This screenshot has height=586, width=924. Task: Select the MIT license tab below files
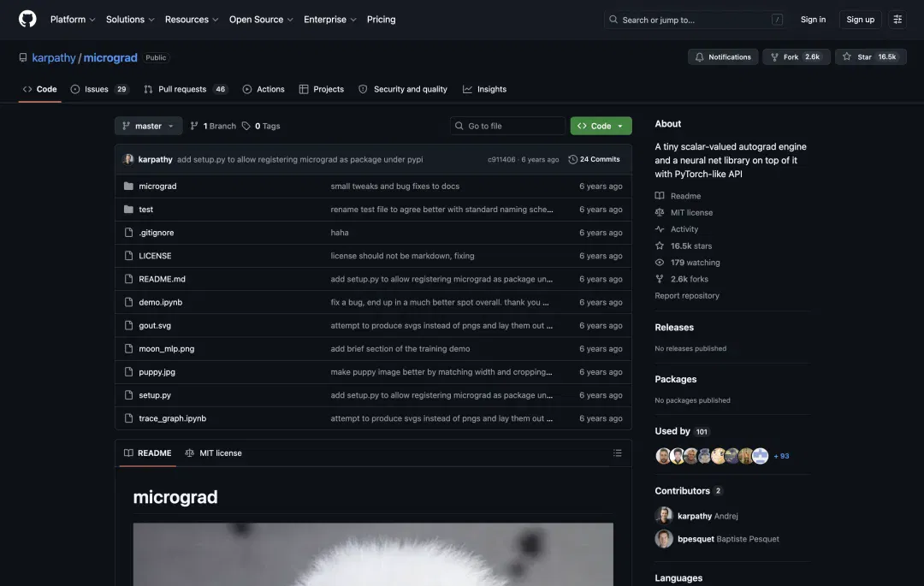pos(213,453)
